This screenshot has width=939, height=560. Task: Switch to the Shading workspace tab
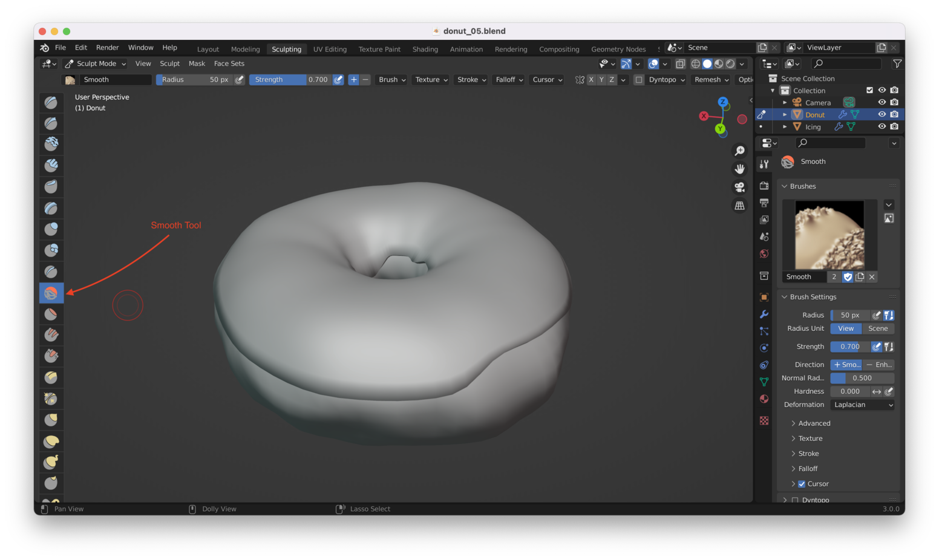pos(425,49)
